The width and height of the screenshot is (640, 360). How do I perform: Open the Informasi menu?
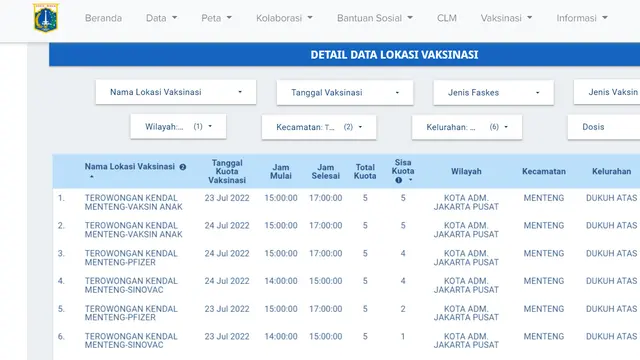click(x=582, y=18)
